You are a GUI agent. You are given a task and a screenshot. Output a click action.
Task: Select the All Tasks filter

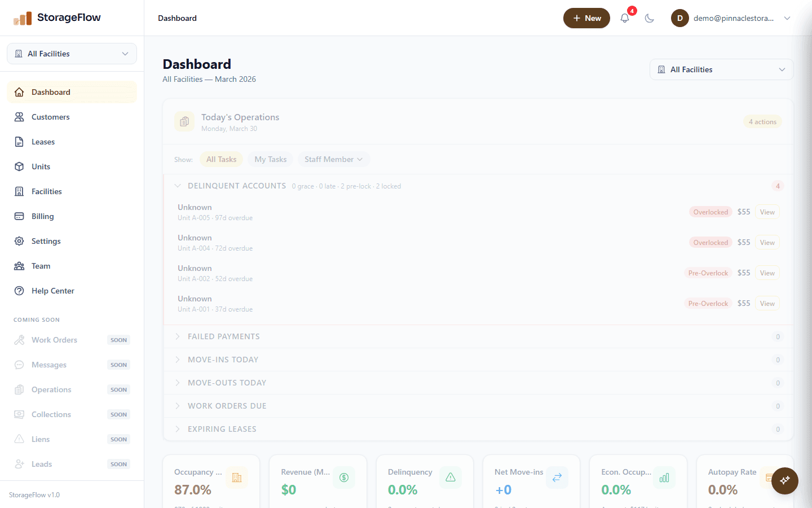221,159
